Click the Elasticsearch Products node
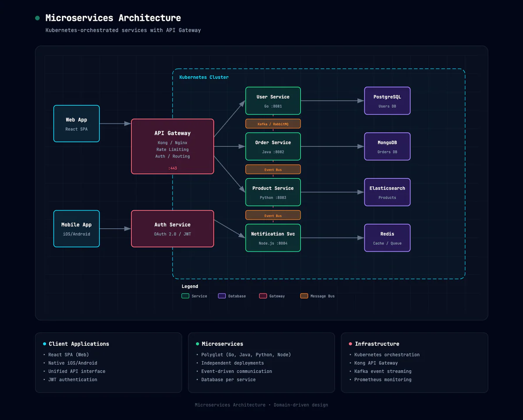 tap(387, 192)
